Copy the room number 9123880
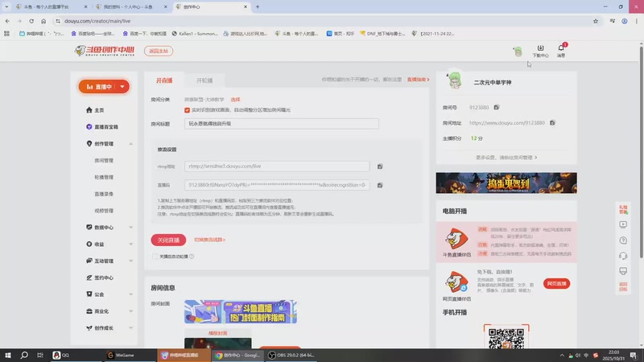 click(x=497, y=107)
